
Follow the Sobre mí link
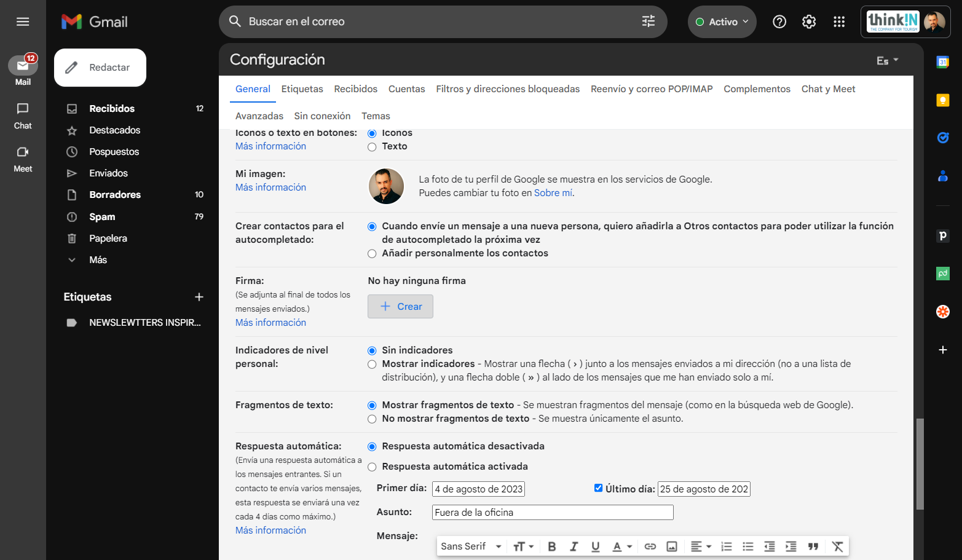pos(553,193)
